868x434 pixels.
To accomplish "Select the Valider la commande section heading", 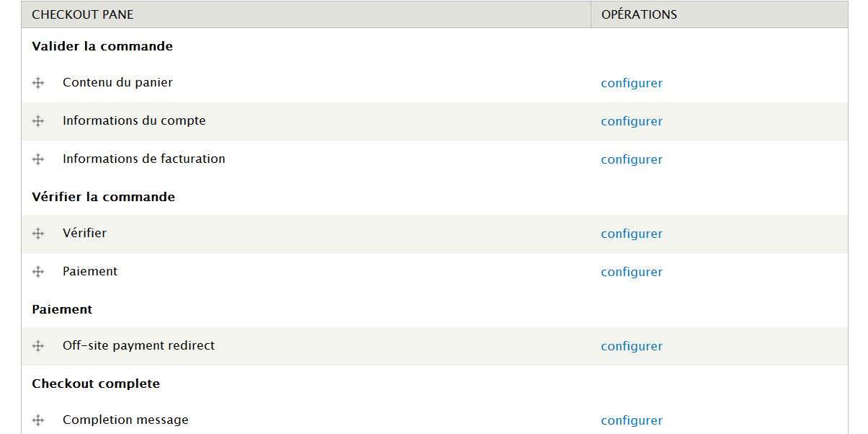I will coord(102,46).
